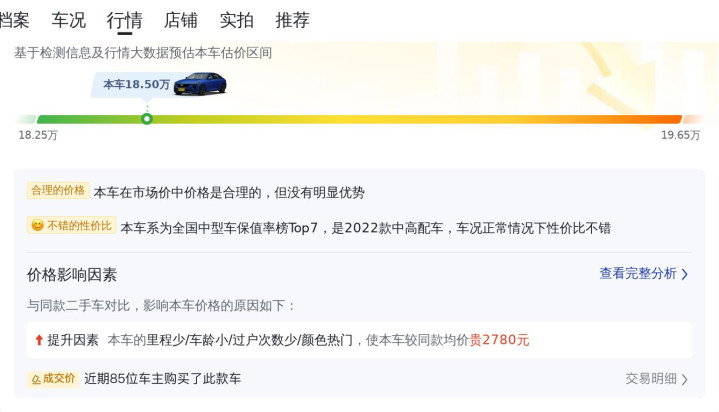Open the 车况 tab
The height and width of the screenshot is (412, 719).
(x=69, y=20)
